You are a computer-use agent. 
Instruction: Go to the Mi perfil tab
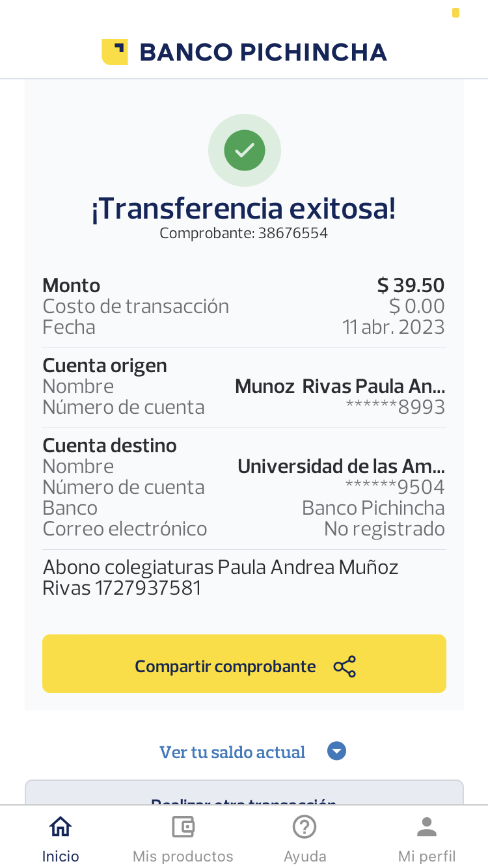(427, 856)
